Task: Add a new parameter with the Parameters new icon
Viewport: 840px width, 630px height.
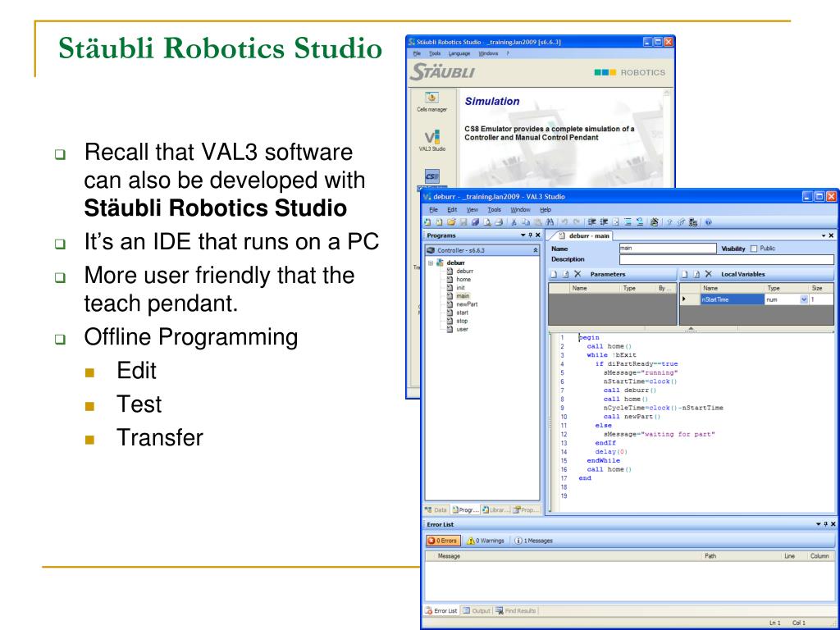Action: coord(555,274)
